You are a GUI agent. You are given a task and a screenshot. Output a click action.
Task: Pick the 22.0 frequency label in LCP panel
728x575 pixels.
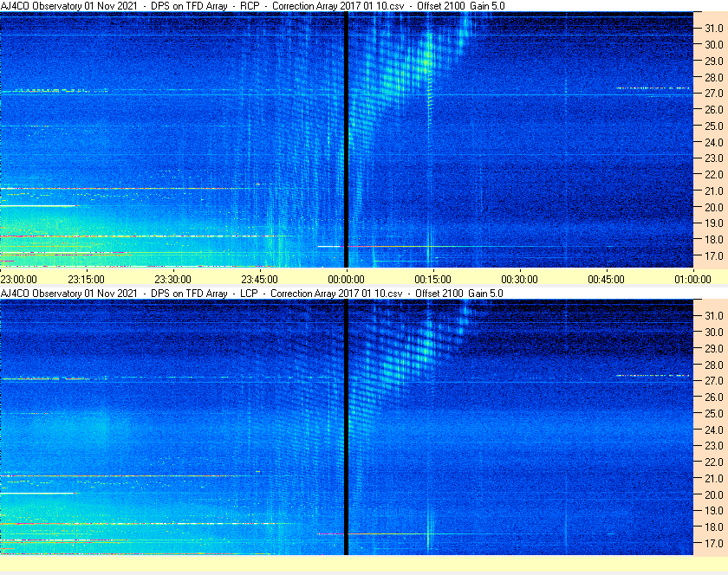714,462
